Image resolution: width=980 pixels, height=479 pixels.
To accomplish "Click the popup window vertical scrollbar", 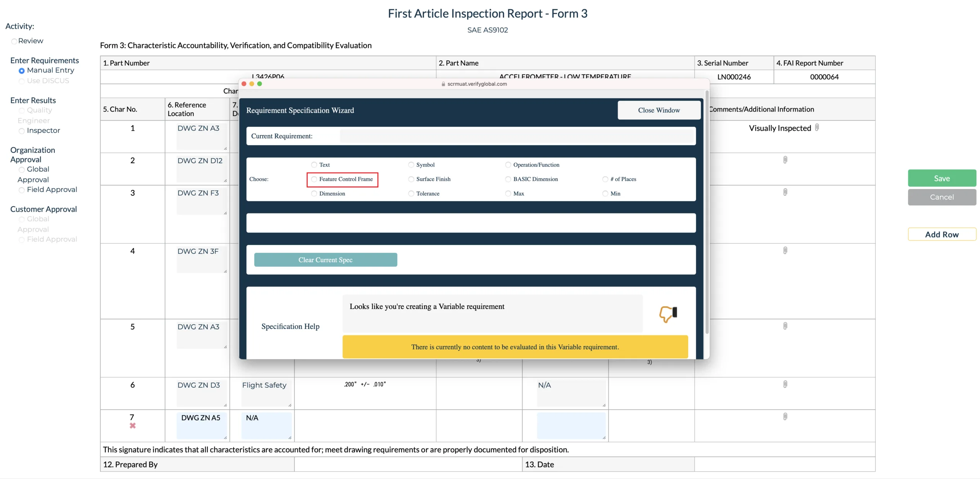I will coord(707,212).
